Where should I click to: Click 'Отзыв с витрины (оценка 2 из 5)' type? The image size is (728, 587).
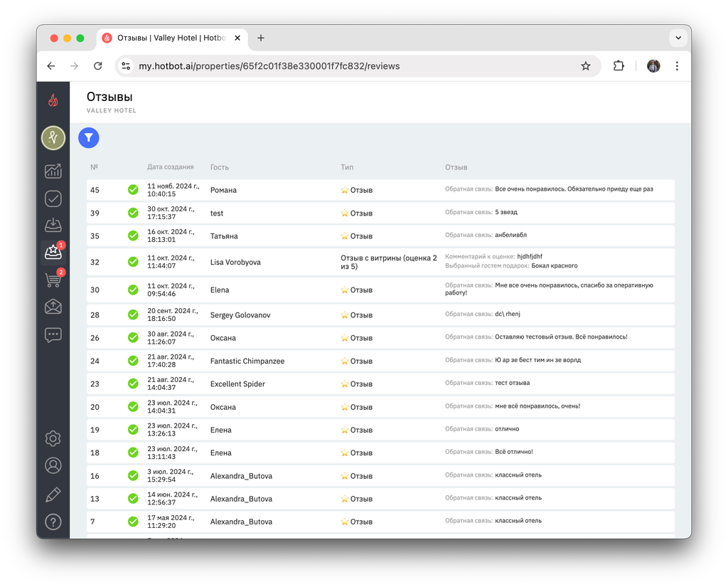[389, 262]
